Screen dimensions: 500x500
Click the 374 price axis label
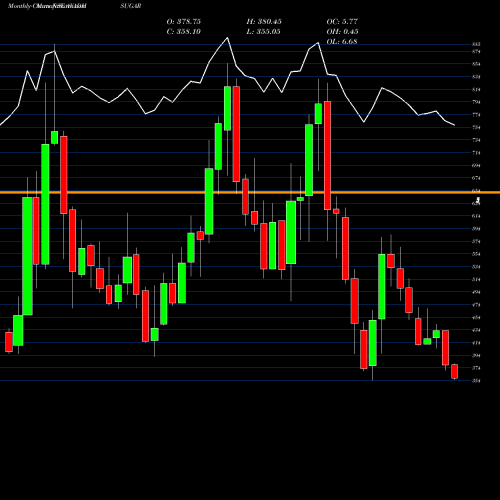coord(476,368)
